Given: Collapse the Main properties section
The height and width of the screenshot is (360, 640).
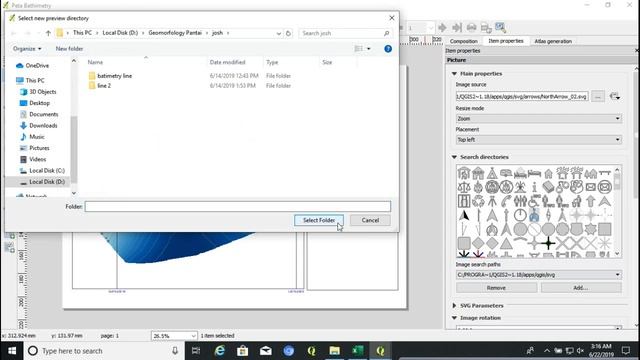Looking at the screenshot, I should (454, 73).
